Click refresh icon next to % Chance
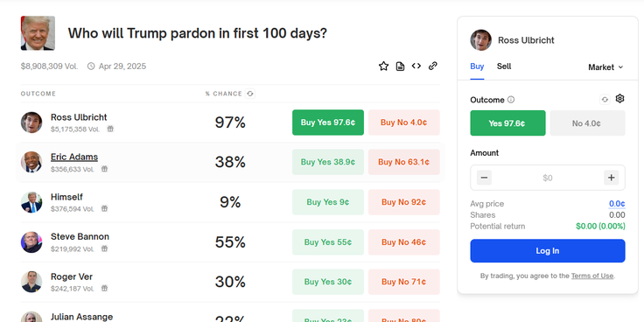Viewport: 644px width, 322px height. [x=250, y=94]
